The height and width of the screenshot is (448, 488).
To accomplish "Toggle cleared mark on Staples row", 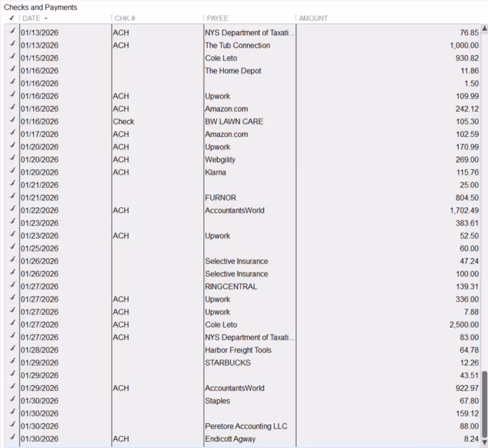I will click(12, 400).
